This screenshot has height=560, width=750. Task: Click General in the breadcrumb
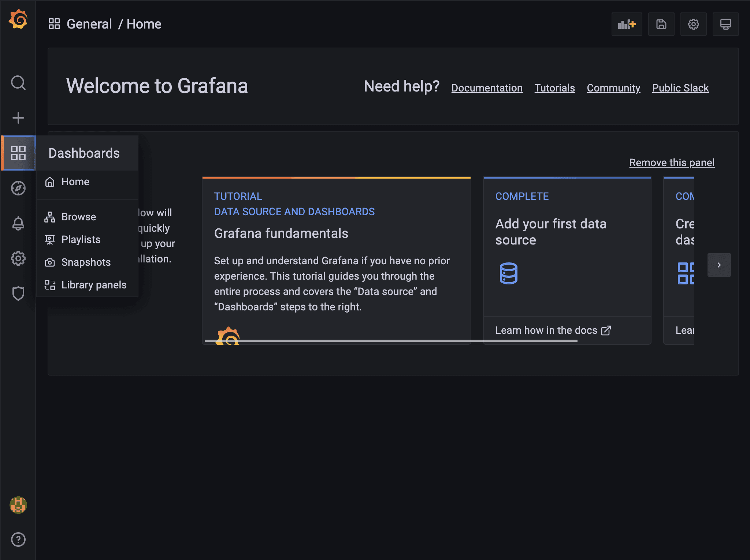[x=89, y=24]
